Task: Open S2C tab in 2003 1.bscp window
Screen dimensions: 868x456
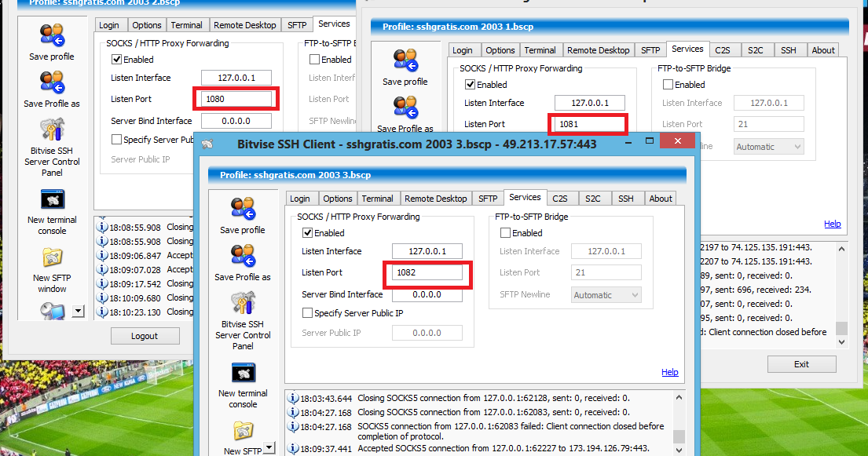Action: tap(756, 50)
